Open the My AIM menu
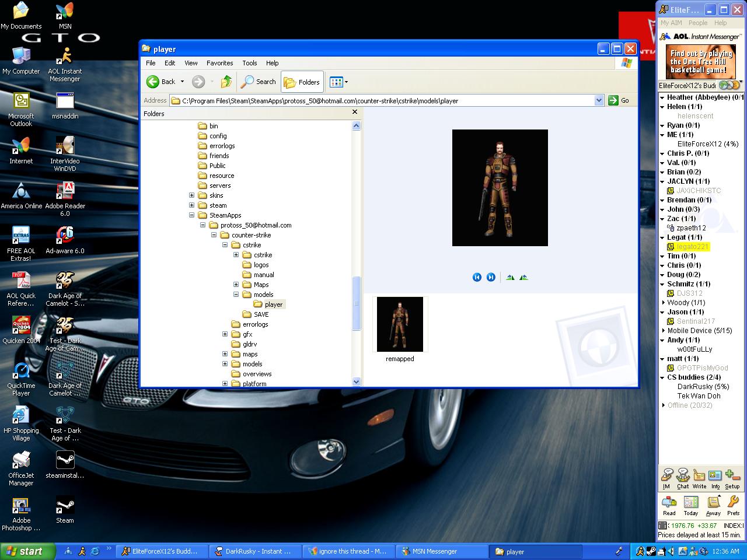Image resolution: width=747 pixels, height=560 pixels. click(671, 23)
